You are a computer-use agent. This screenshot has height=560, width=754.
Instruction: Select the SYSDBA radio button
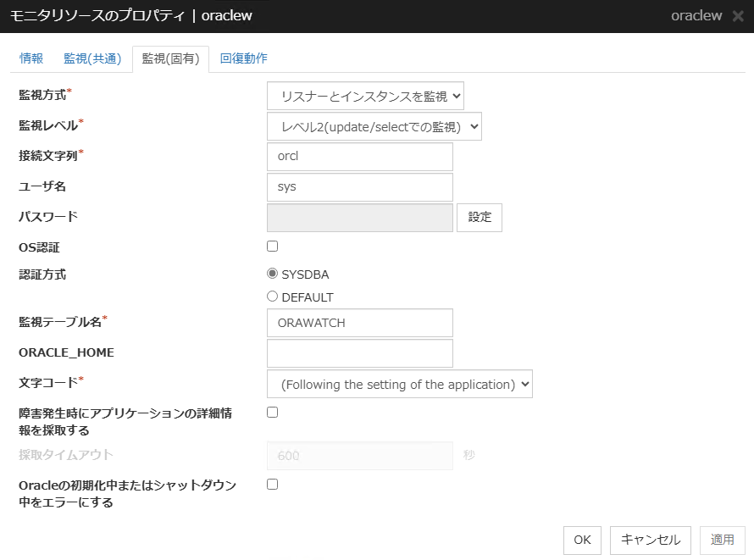click(x=272, y=274)
